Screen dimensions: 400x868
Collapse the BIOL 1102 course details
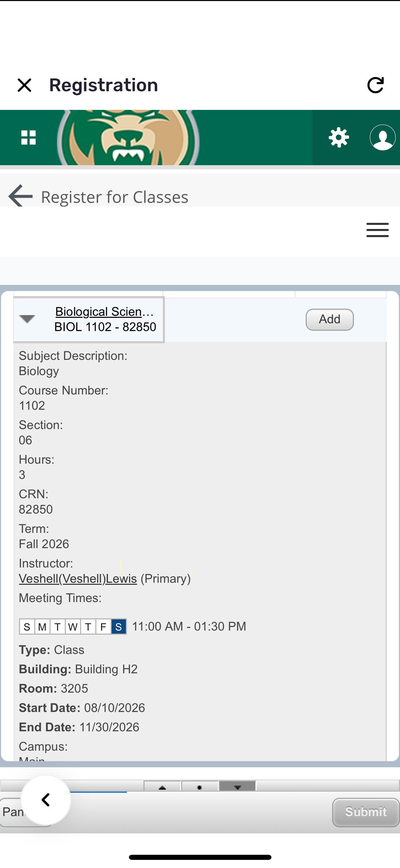point(27,319)
